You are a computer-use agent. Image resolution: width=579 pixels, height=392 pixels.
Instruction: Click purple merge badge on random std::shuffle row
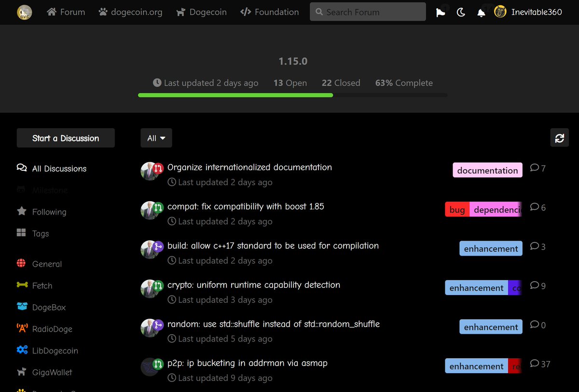158,325
